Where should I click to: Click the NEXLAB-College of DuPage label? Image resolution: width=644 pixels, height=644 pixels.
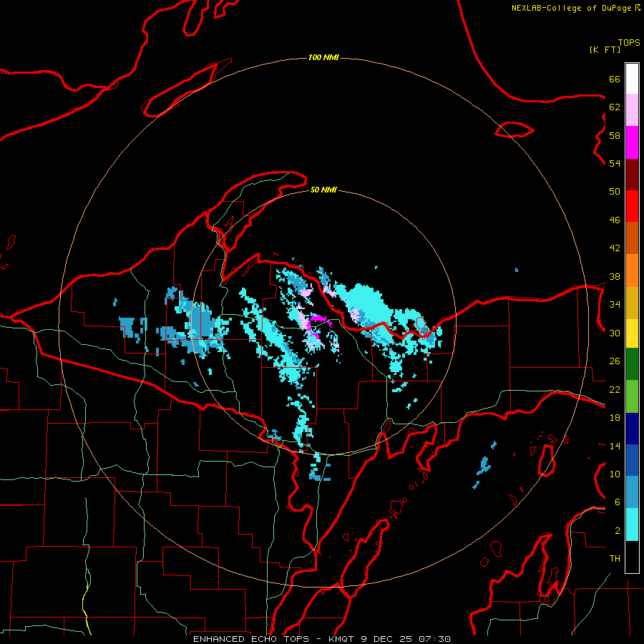point(571,8)
